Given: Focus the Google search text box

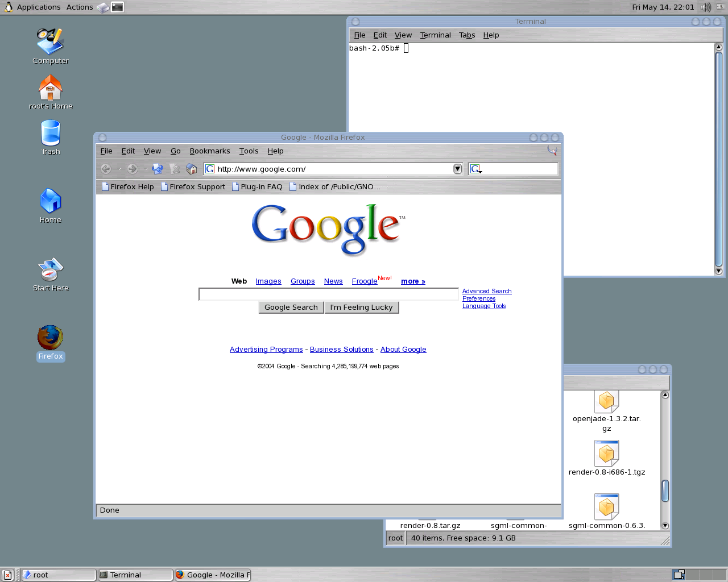Looking at the screenshot, I should tap(329, 294).
